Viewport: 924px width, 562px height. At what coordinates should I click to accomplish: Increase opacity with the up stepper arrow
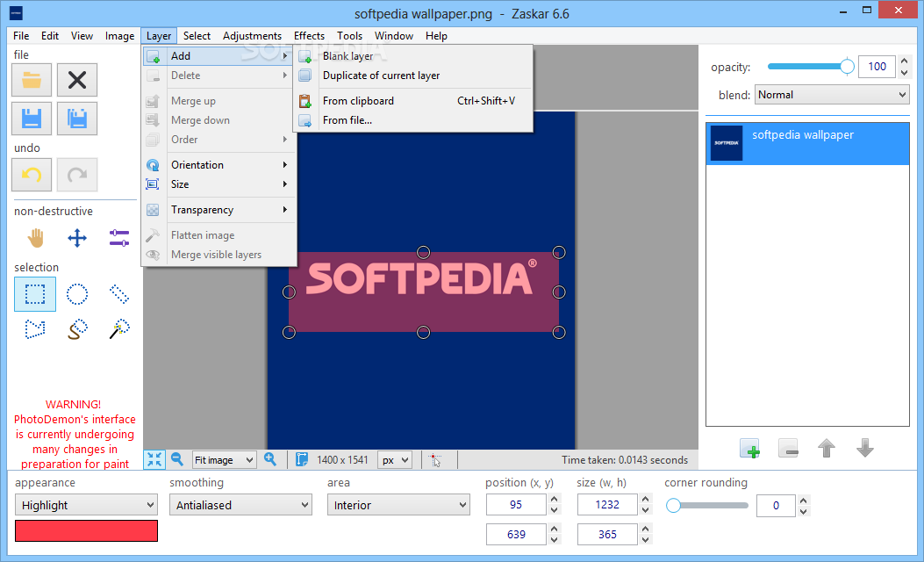(904, 61)
